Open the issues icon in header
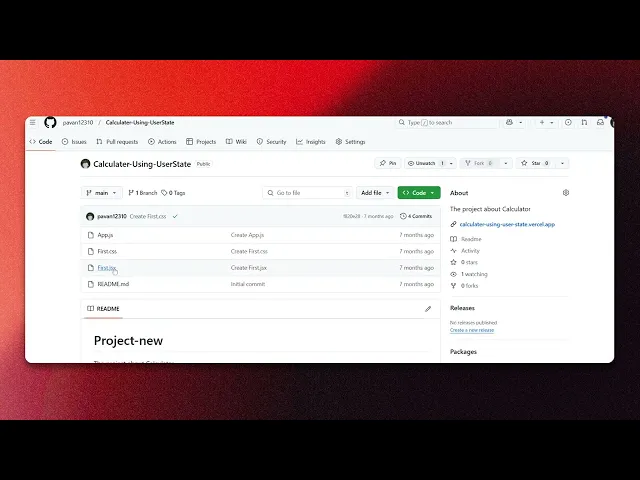This screenshot has width=640, height=480. click(x=568, y=122)
